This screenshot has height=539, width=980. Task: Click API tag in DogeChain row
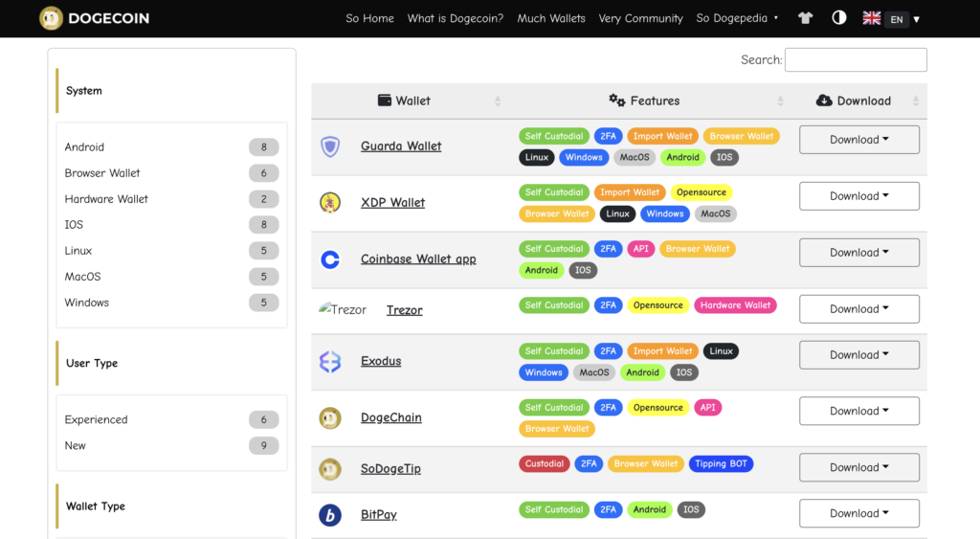click(x=707, y=408)
